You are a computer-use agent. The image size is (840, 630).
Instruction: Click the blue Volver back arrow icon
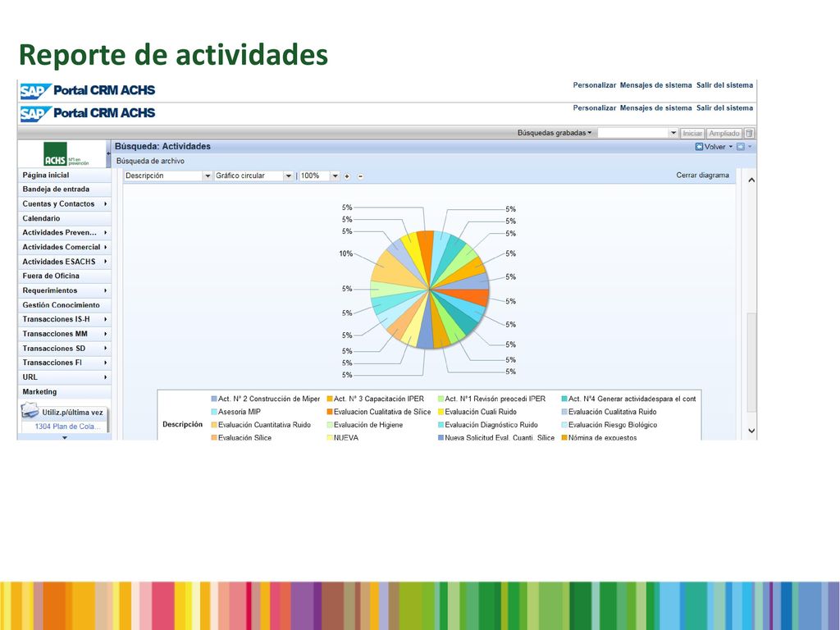point(699,146)
